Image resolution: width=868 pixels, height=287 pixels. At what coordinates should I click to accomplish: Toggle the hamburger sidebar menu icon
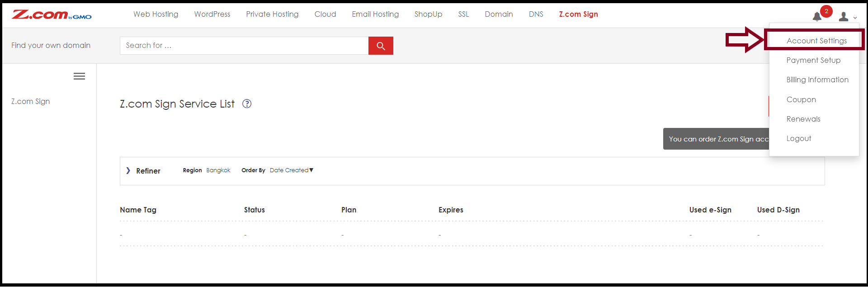pyautogui.click(x=79, y=76)
